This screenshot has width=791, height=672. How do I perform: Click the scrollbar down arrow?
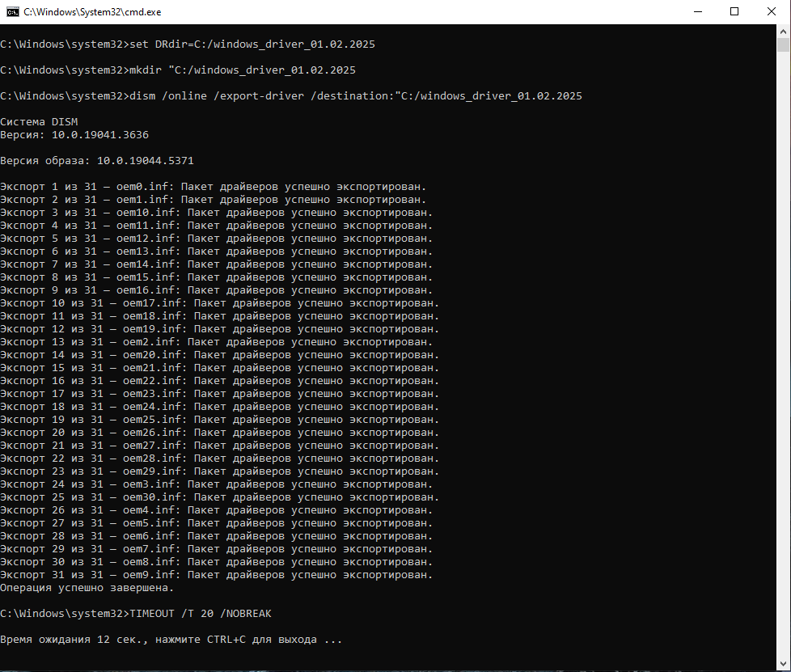tap(784, 664)
